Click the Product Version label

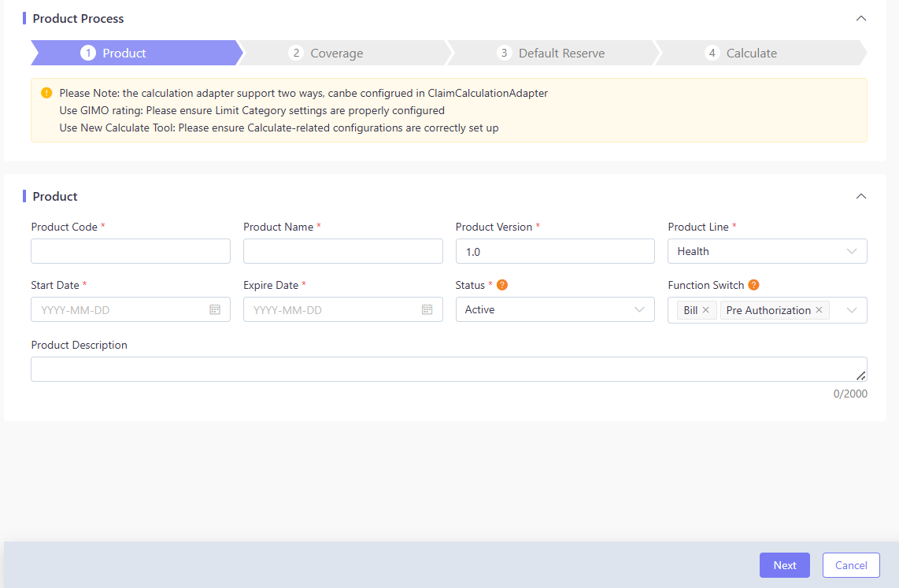(x=494, y=227)
